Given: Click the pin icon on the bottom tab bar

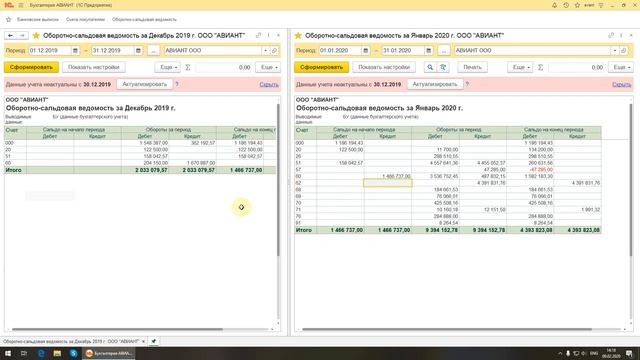Looking at the screenshot, I should point(154,341).
